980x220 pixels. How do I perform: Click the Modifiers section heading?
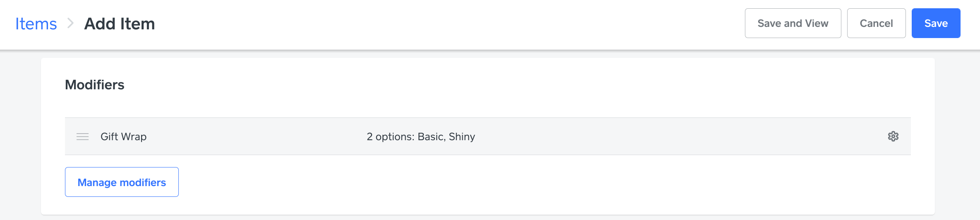click(x=95, y=85)
